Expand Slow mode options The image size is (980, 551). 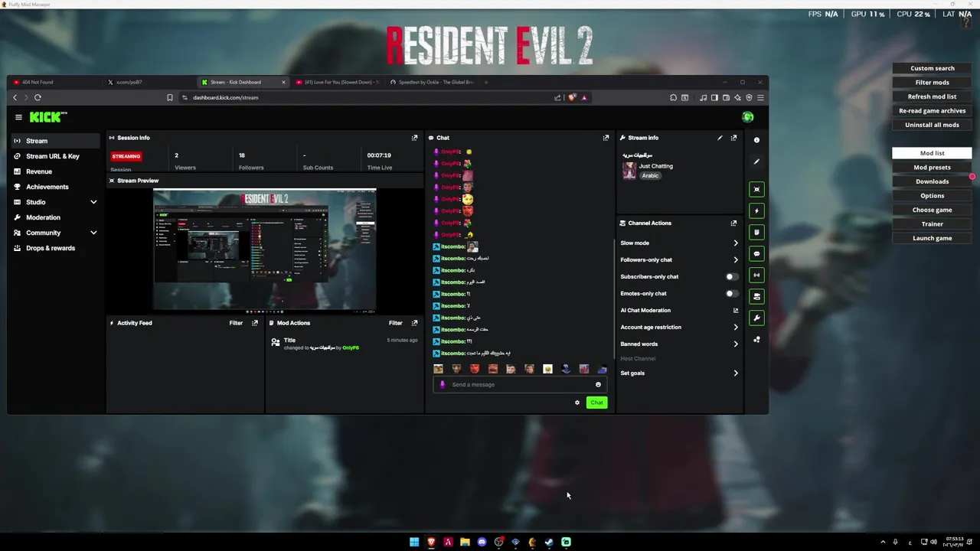point(736,243)
